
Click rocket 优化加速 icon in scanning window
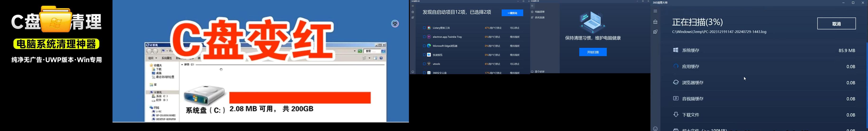point(655,32)
